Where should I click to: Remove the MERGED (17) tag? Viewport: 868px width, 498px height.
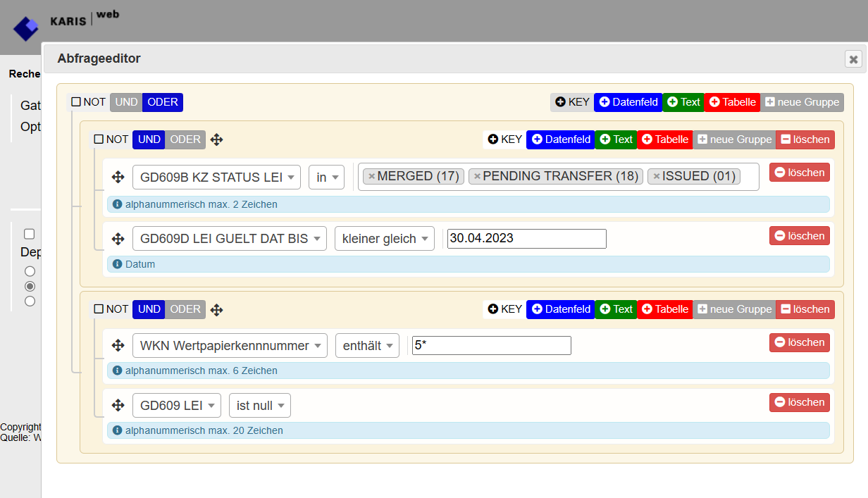click(372, 177)
